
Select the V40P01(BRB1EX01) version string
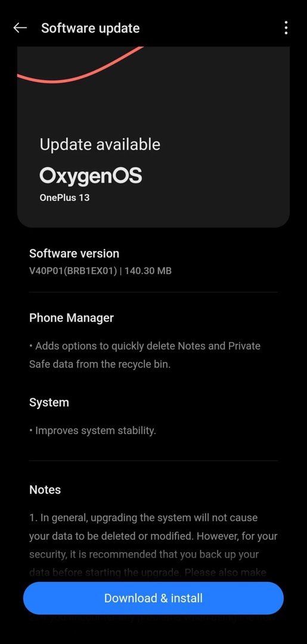point(73,271)
